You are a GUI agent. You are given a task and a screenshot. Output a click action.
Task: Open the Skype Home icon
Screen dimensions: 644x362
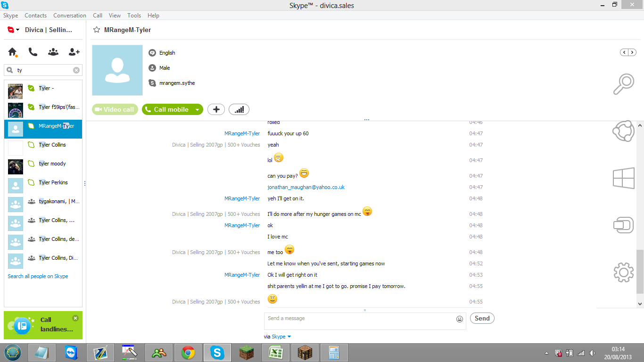click(12, 52)
